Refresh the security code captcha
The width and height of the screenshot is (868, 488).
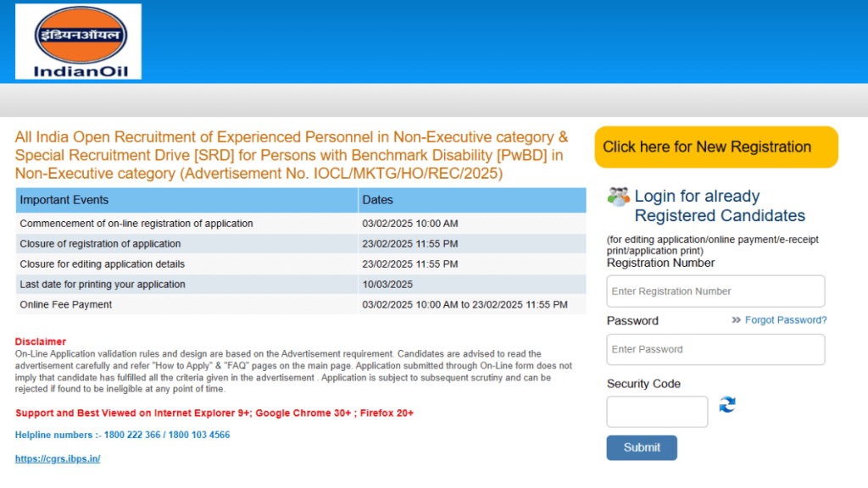tap(727, 405)
